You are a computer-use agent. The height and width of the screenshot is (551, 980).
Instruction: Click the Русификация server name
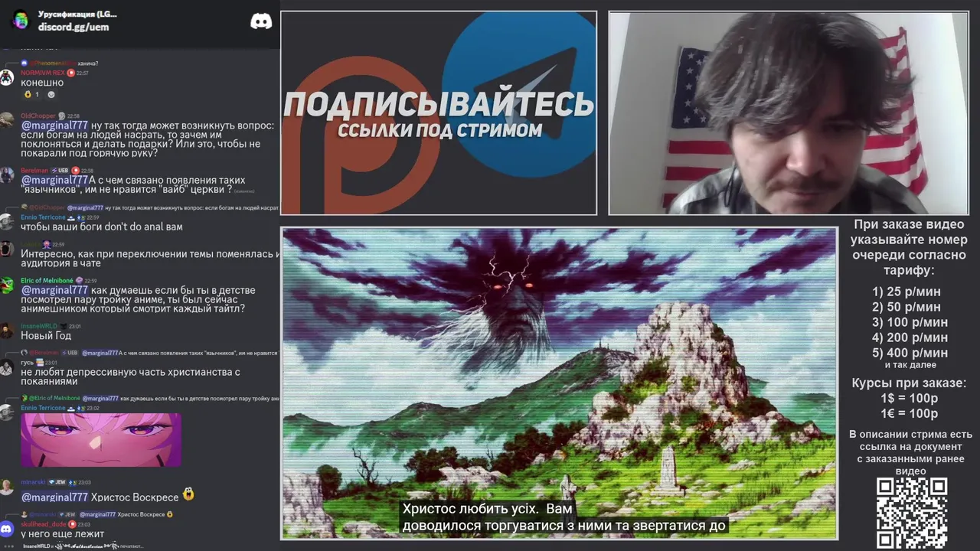pyautogui.click(x=77, y=14)
